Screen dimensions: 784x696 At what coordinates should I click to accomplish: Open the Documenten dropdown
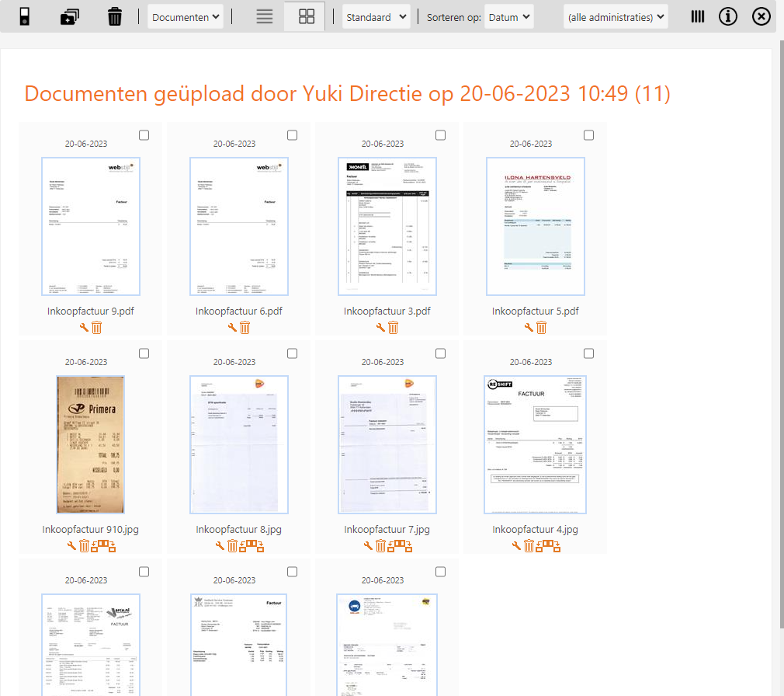pos(186,16)
